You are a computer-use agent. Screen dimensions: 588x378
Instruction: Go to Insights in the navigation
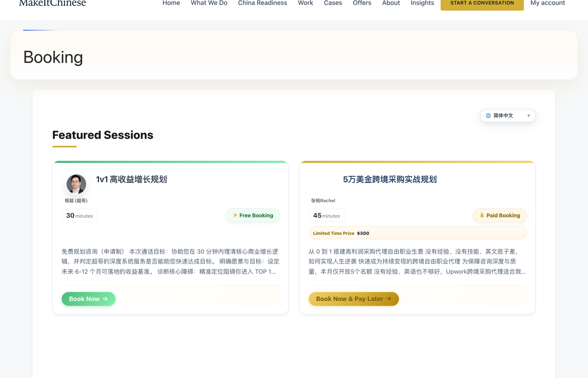pos(422,3)
